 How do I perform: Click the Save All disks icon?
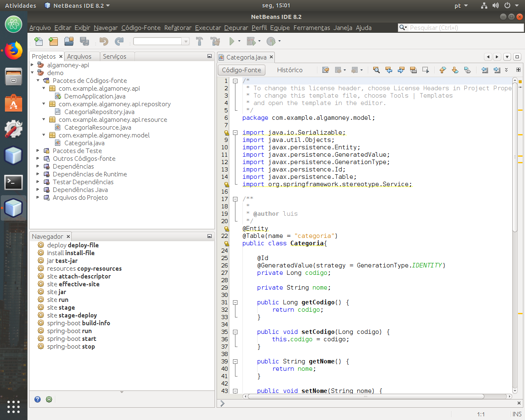tap(84, 41)
